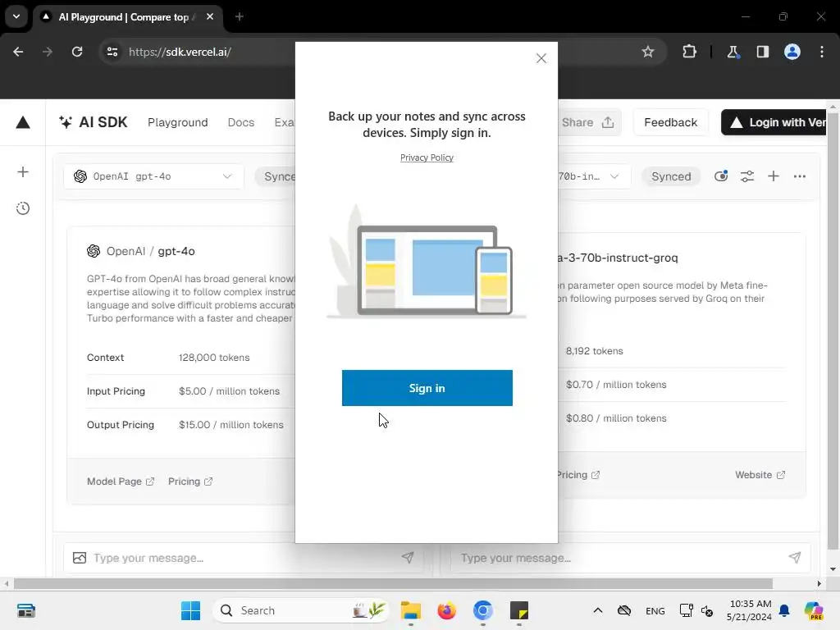Close the sign-in popup with X
The width and height of the screenshot is (840, 630).
(x=541, y=58)
